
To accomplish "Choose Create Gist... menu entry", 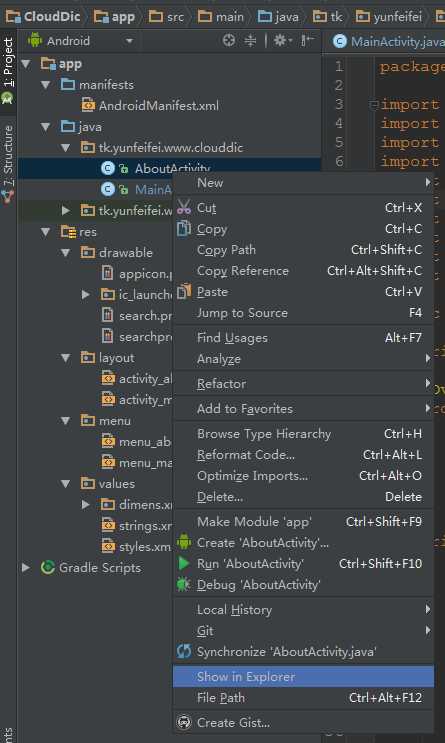I will point(303,723).
